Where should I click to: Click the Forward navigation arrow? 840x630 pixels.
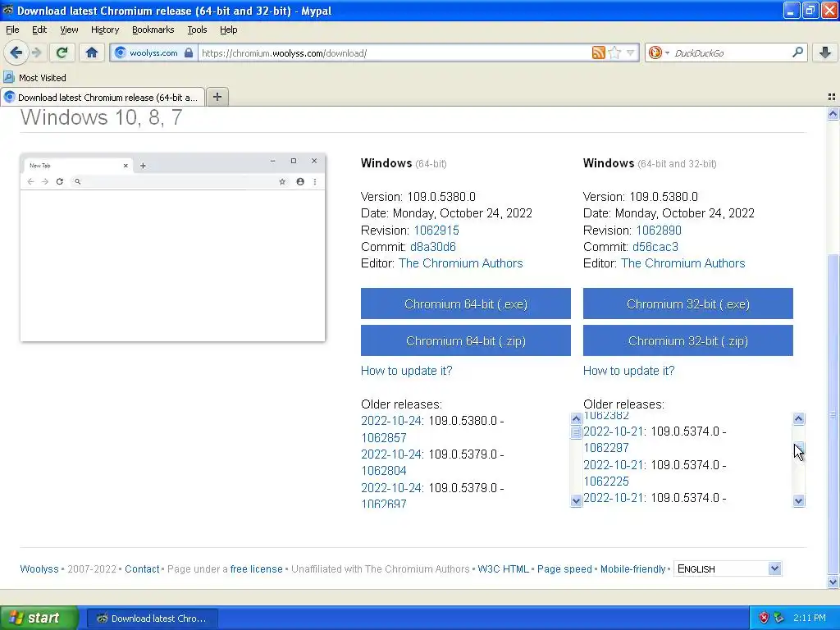(37, 52)
